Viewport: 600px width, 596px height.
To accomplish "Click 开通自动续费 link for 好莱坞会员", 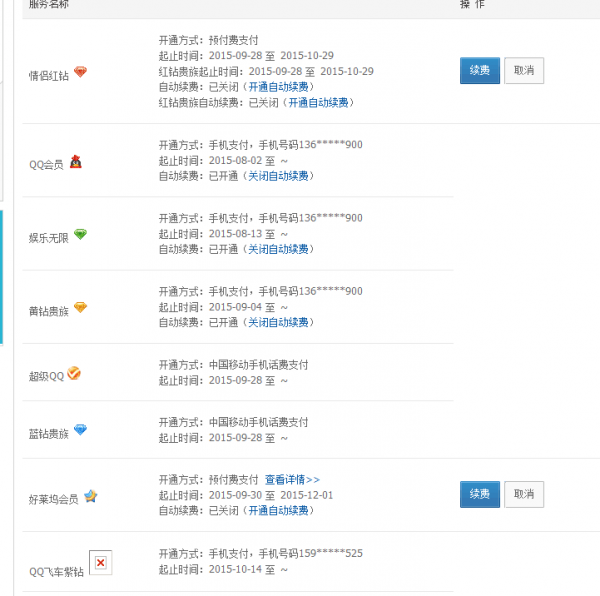I will (279, 510).
